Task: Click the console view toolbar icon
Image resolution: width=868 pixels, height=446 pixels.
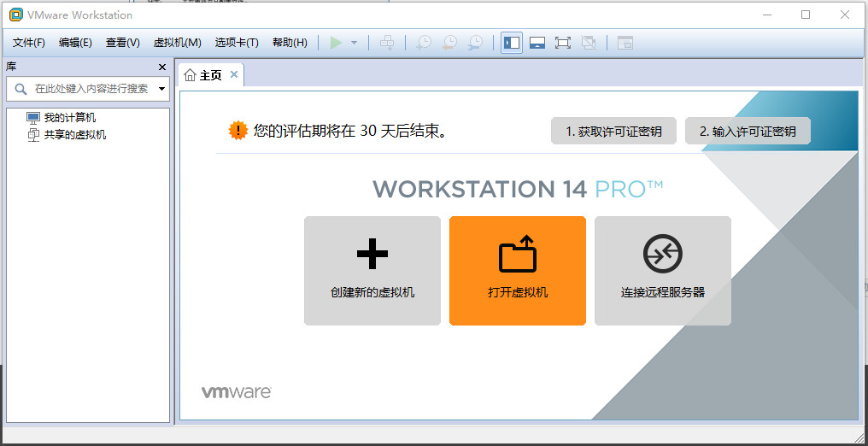Action: 625,43
